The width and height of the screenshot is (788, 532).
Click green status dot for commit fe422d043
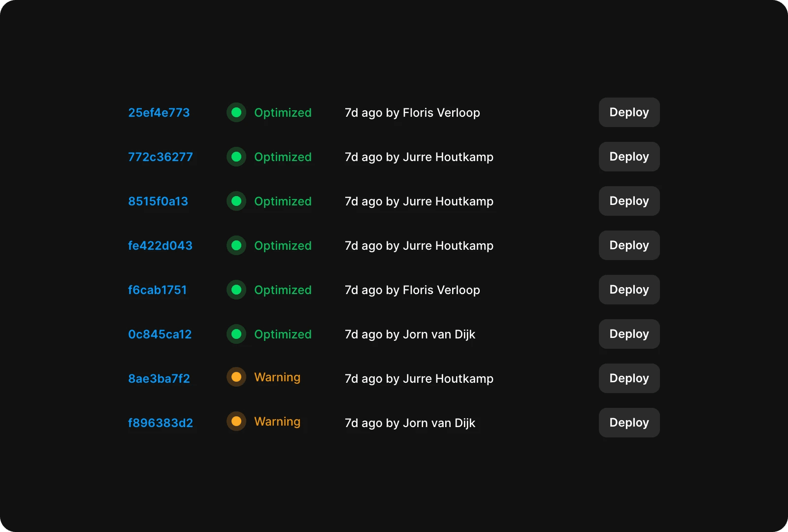click(236, 245)
